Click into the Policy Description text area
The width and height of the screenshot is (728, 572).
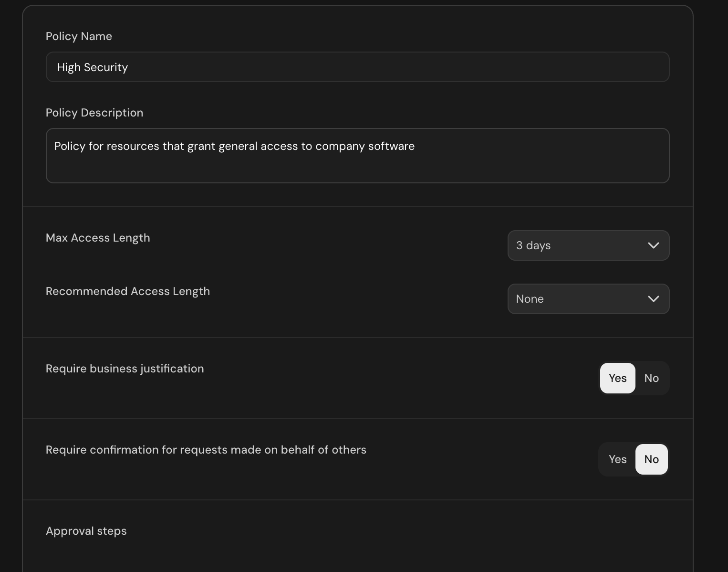click(357, 156)
